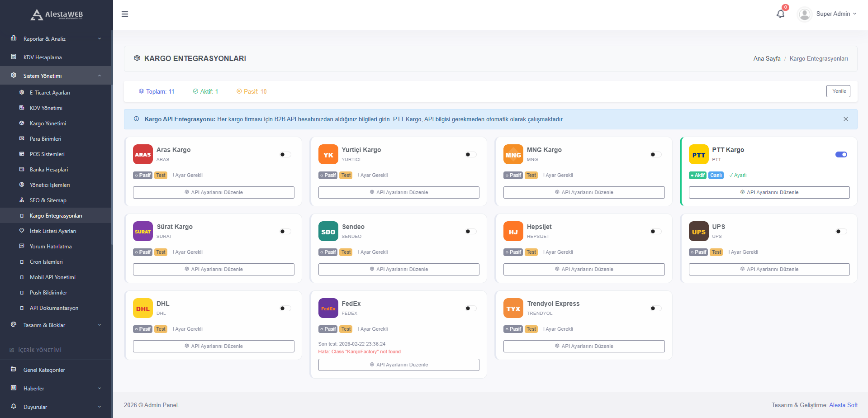Select the POS Sistemleri menu item
This screenshot has width=868, height=418.
coord(47,154)
